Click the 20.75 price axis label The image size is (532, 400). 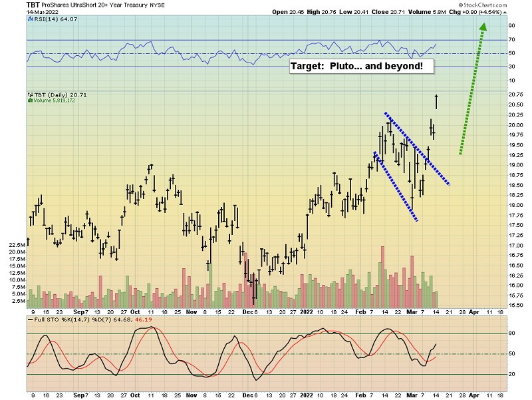(515, 95)
